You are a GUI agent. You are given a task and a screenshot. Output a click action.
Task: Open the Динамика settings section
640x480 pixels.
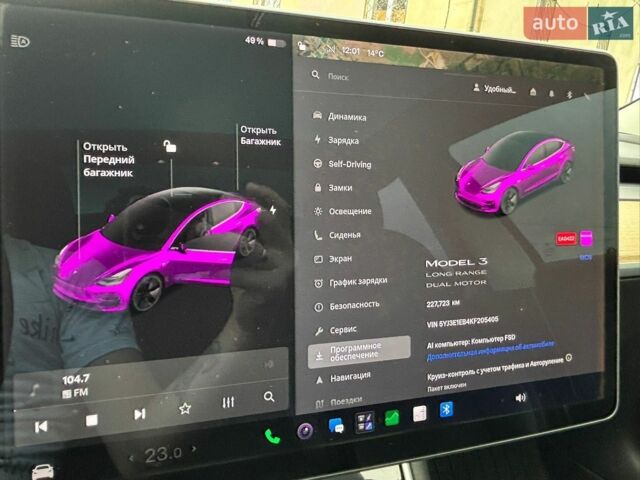click(339, 116)
